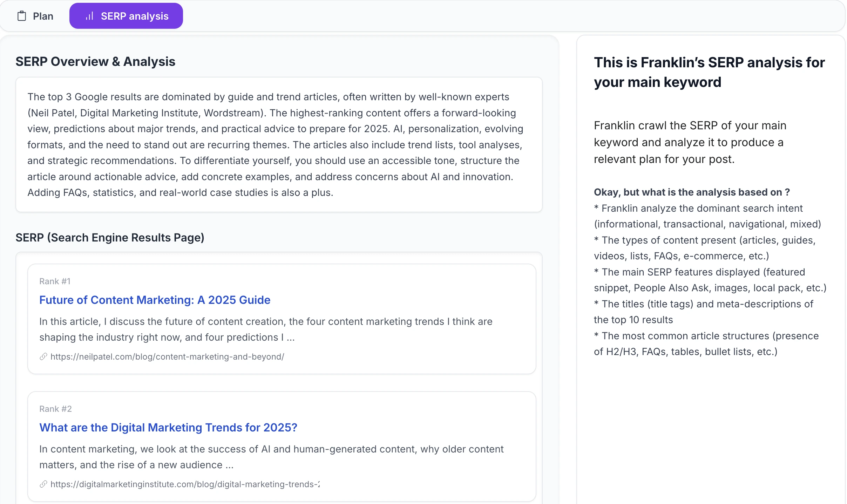The height and width of the screenshot is (504, 847).
Task: Click Franklin's SERP analysis panel title
Action: [709, 72]
